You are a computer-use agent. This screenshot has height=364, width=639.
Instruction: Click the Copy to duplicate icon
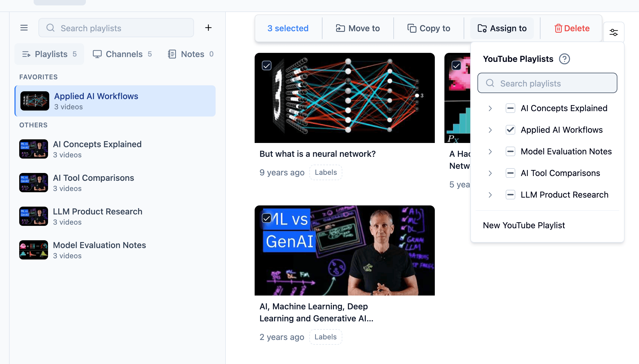[x=412, y=28]
